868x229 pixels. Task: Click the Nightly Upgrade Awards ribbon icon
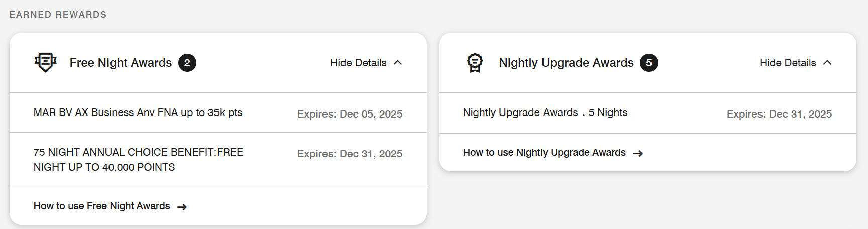pyautogui.click(x=475, y=63)
